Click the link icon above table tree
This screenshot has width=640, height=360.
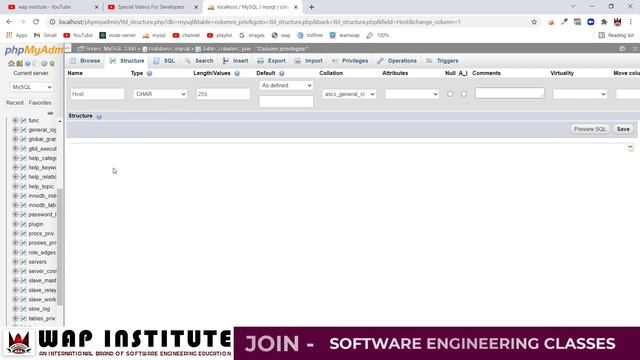point(50,113)
